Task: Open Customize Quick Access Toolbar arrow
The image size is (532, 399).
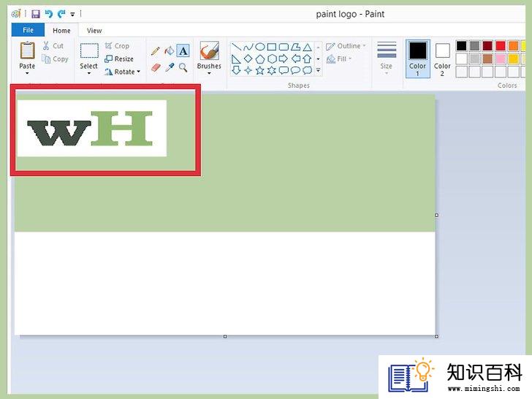Action: 72,15
